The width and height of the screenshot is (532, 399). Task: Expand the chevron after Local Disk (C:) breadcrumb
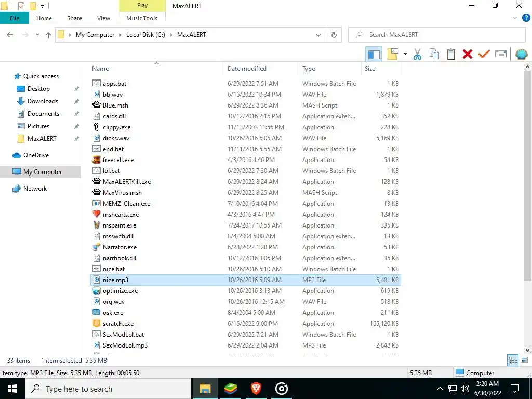point(171,35)
